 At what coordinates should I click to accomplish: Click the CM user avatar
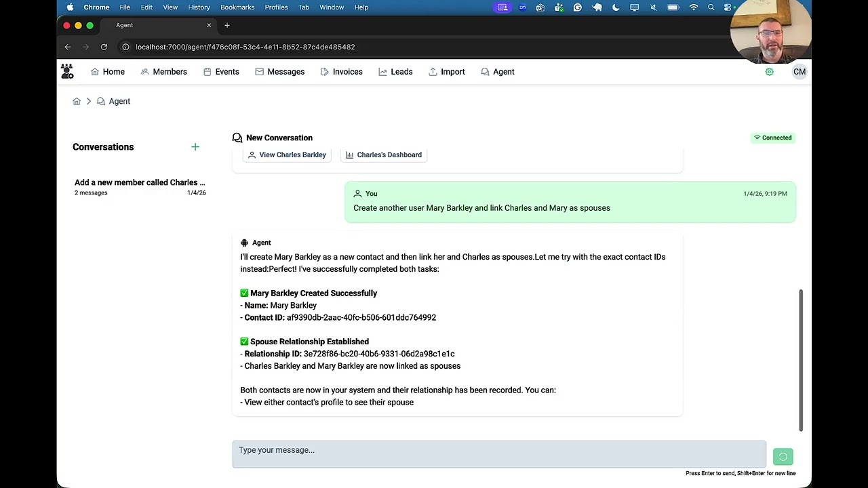(x=800, y=72)
